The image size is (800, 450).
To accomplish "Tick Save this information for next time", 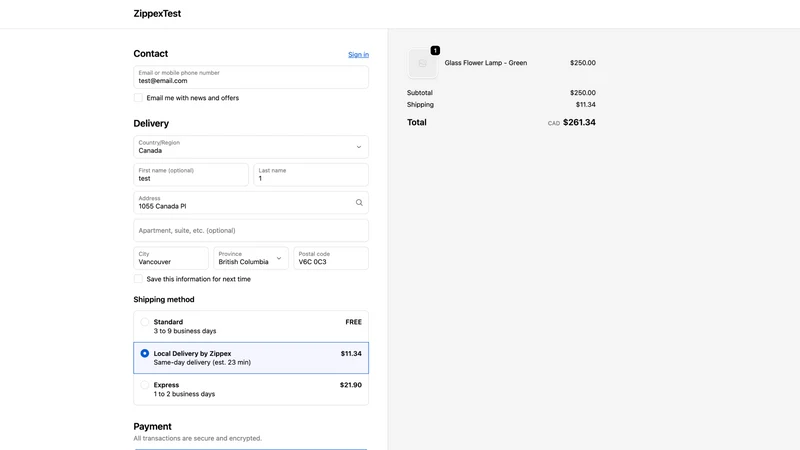I will (138, 279).
